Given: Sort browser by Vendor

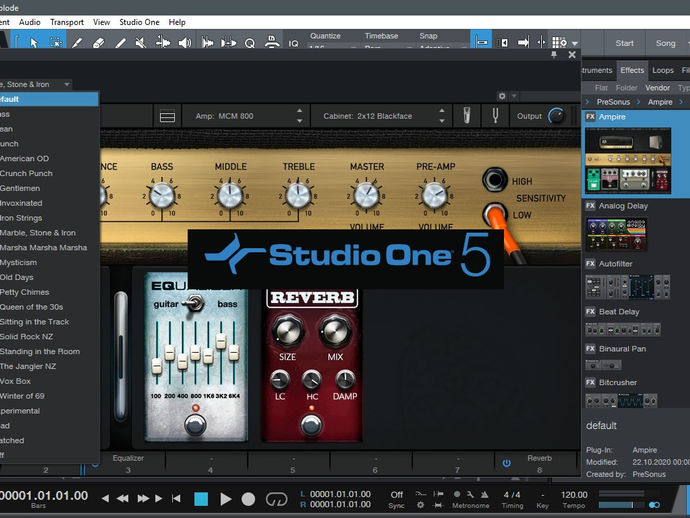Looking at the screenshot, I should tap(657, 88).
